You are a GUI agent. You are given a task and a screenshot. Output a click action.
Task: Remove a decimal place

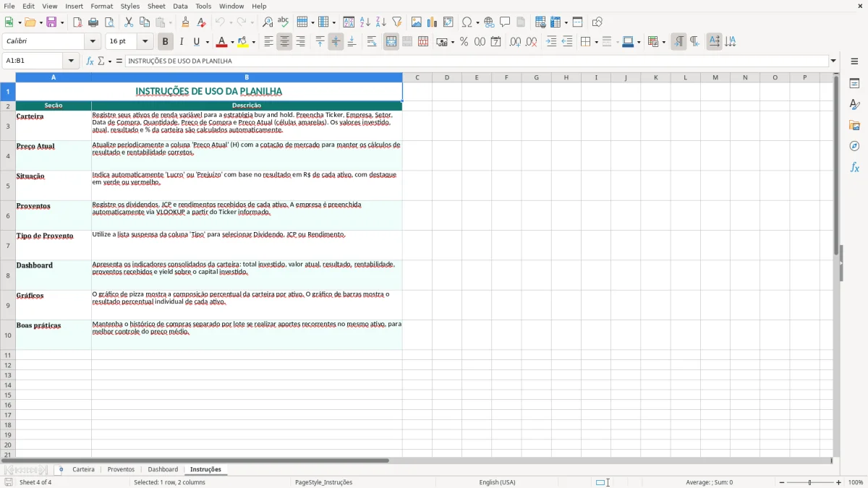532,42
